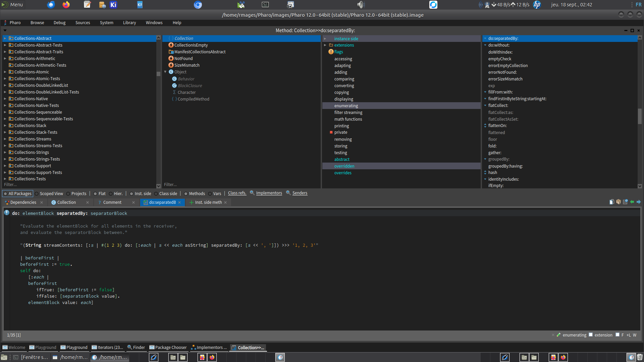644x362 pixels.
Task: Click the document history clock icon
Action: (x=625, y=202)
